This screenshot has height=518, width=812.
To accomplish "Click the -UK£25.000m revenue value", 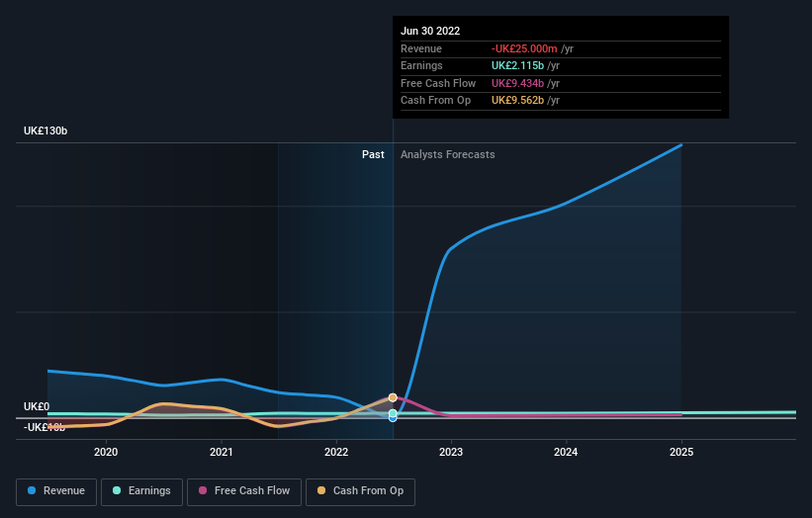I will tap(524, 48).
